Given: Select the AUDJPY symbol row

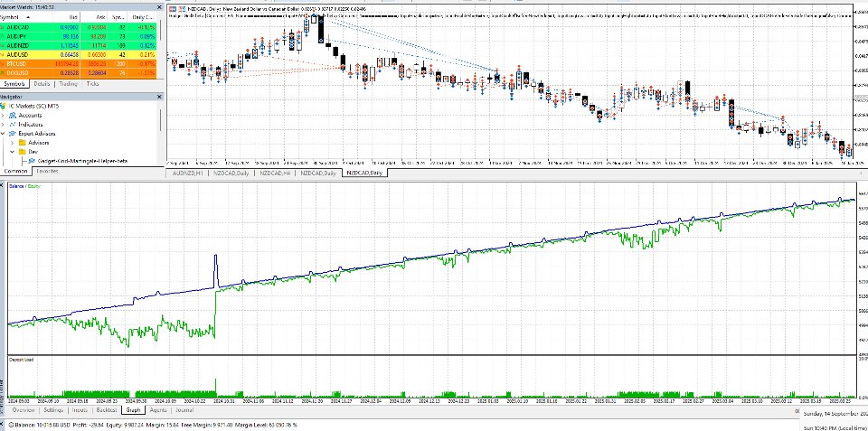Looking at the screenshot, I should tap(79, 36).
